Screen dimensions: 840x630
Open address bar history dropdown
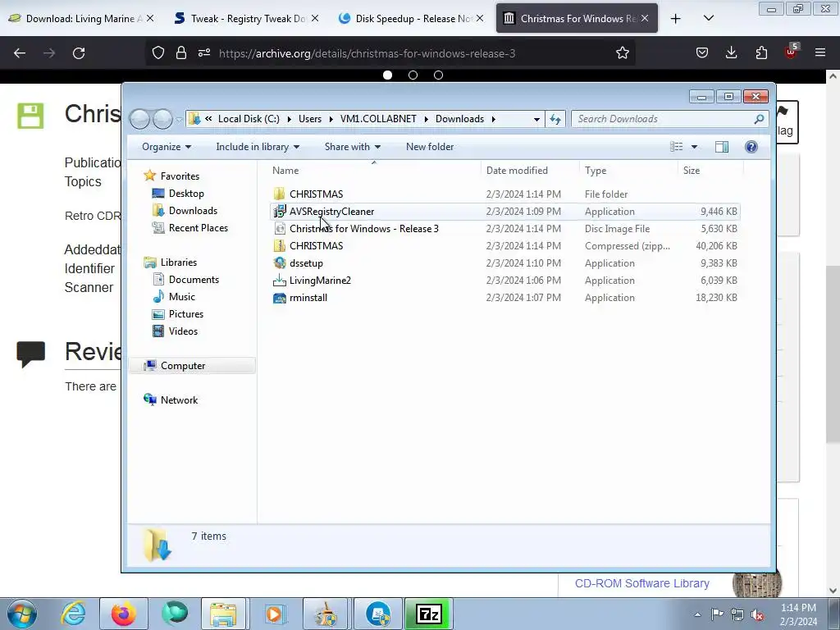tap(536, 119)
